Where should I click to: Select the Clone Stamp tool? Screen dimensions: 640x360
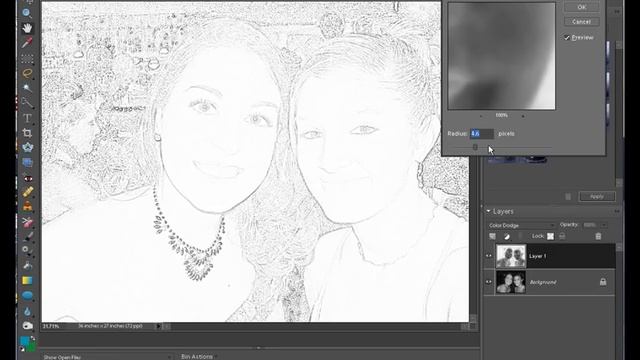coord(27,207)
